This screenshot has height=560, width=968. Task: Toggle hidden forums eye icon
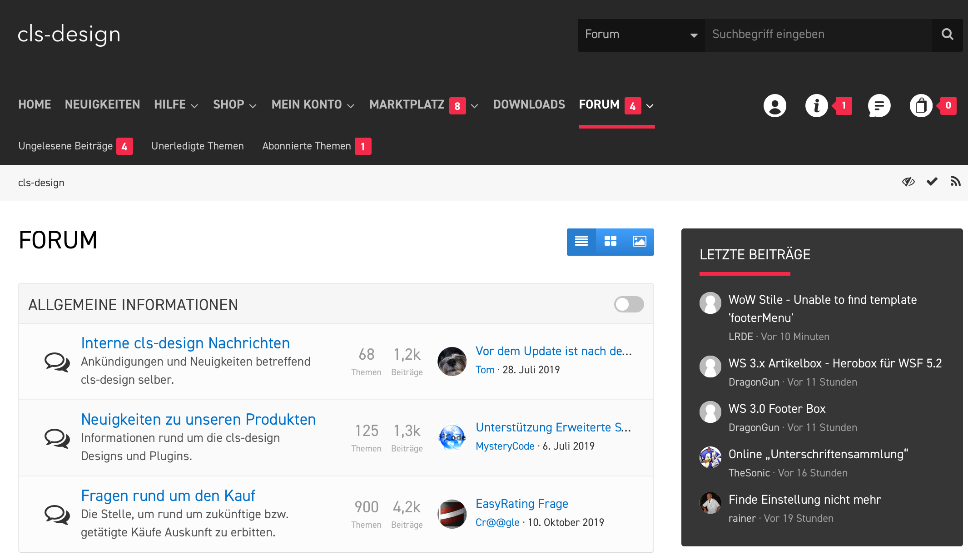coord(908,182)
